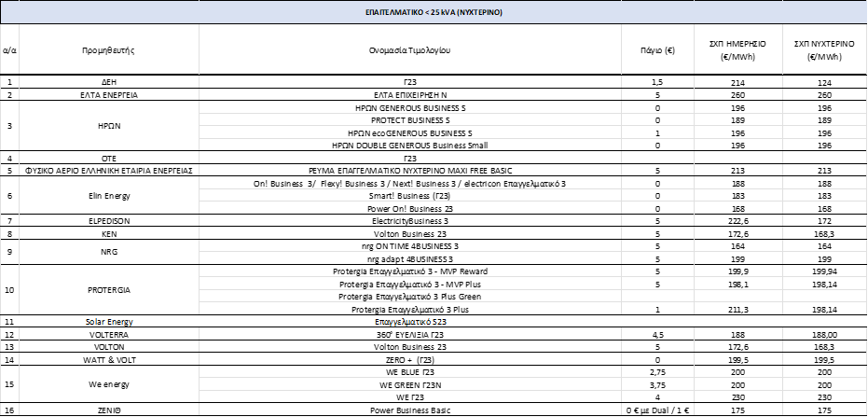Viewport: 868px width, 417px height.
Task: Select the supplier cell 'ELPEDISON'
Action: pyautogui.click(x=108, y=221)
